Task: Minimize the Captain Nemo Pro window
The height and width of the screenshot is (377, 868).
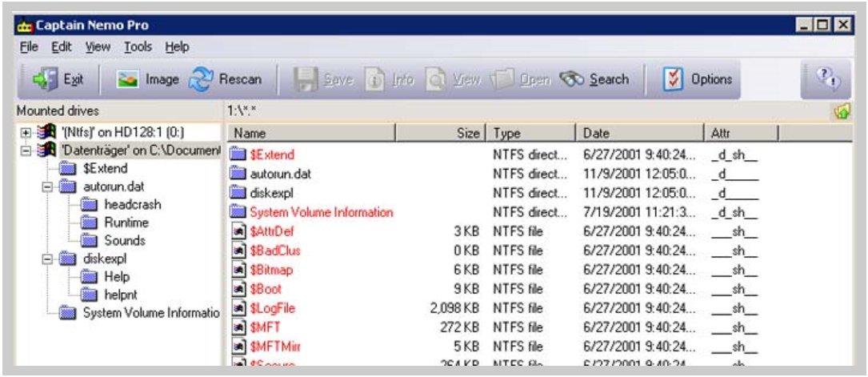Action: 804,25
